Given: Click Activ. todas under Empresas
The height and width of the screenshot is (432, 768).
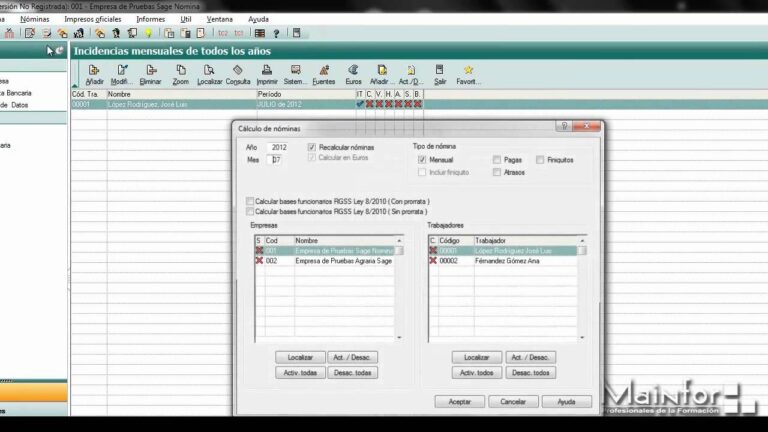Looking at the screenshot, I should coord(300,373).
